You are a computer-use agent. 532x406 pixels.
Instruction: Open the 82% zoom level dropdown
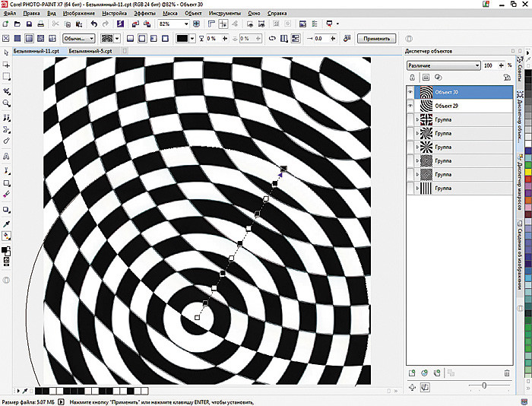[x=186, y=24]
